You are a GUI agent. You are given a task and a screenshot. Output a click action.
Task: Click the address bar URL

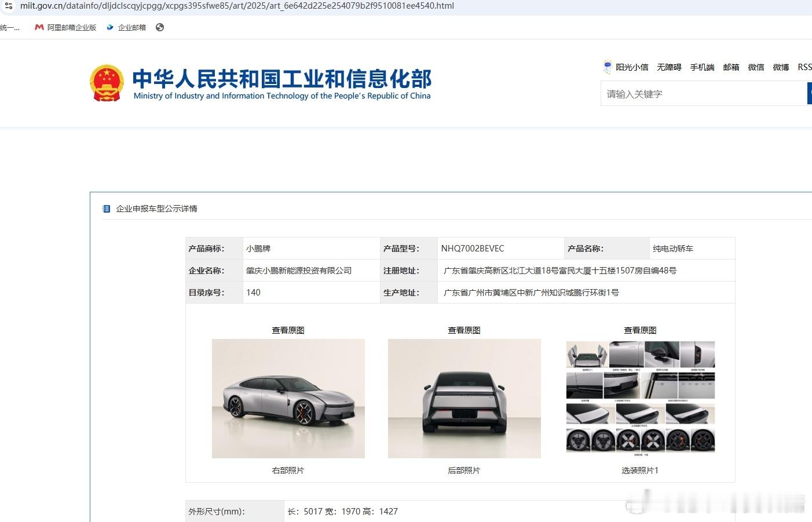[237, 6]
